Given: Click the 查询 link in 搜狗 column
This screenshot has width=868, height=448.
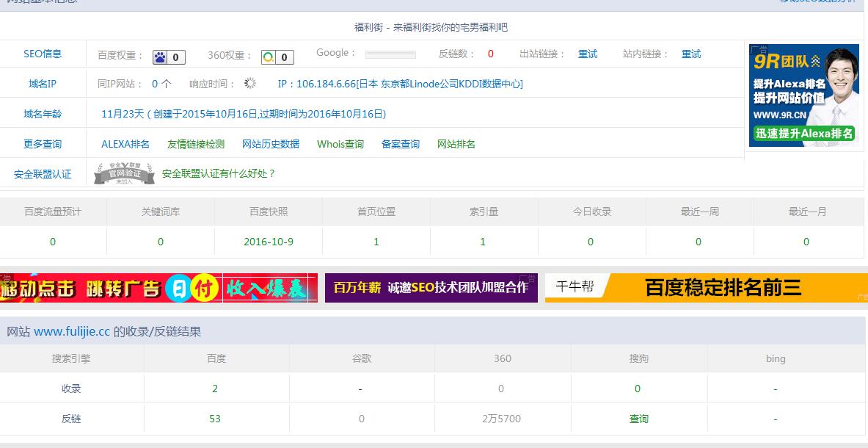Looking at the screenshot, I should click(x=638, y=419).
